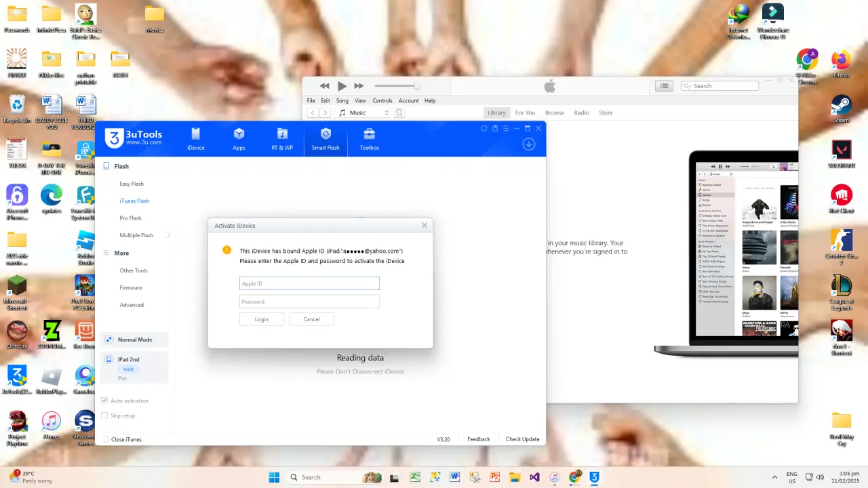The height and width of the screenshot is (488, 868).
Task: Click the iTunes volume slider
Action: tap(397, 86)
